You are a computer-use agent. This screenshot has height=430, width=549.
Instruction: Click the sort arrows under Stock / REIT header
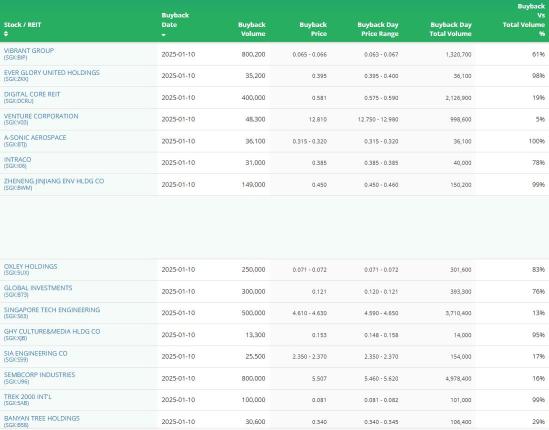[6, 34]
